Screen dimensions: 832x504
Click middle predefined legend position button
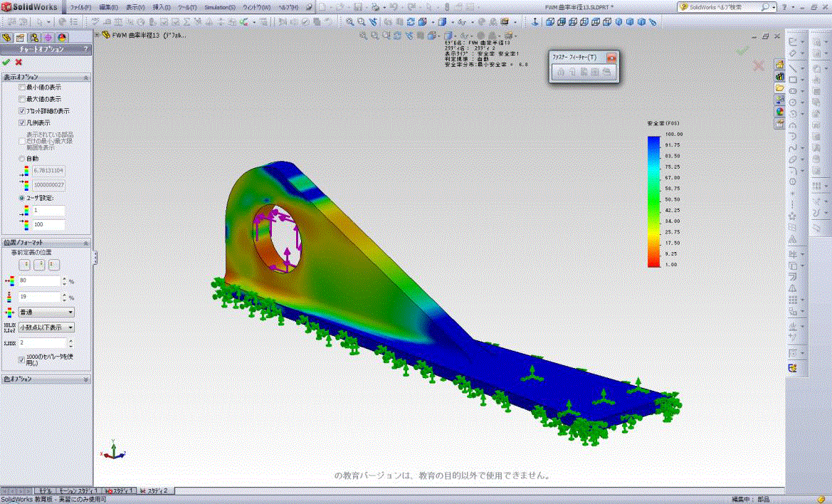pyautogui.click(x=39, y=264)
